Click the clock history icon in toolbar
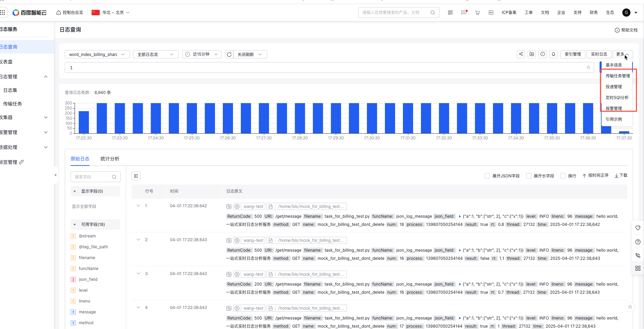Image resolution: width=644 pixels, height=329 pixels. point(543,54)
